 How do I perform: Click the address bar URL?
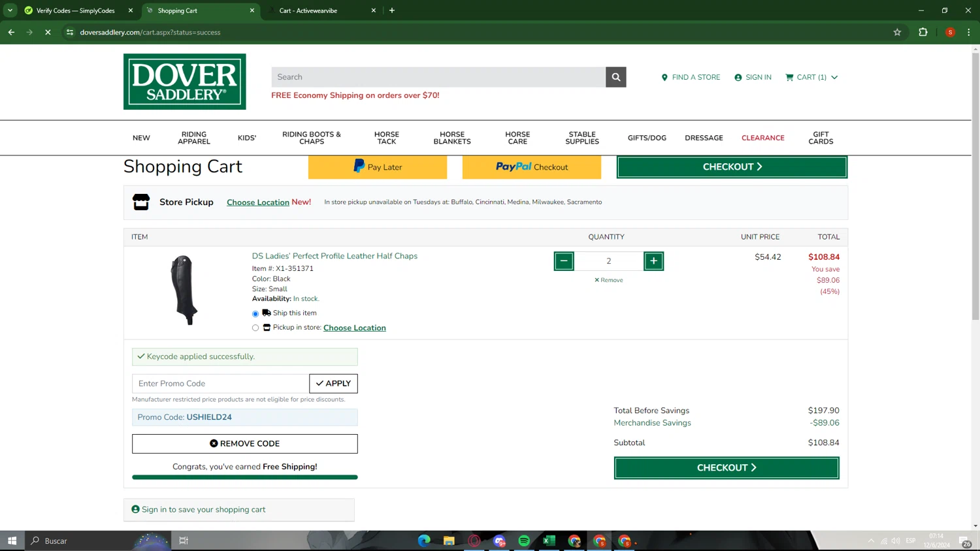click(150, 32)
